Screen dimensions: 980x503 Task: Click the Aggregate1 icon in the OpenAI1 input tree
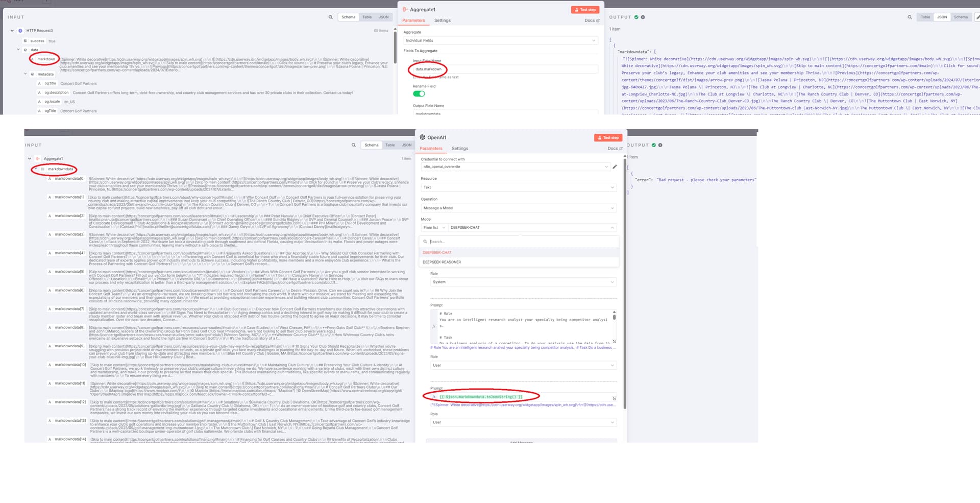[38, 159]
